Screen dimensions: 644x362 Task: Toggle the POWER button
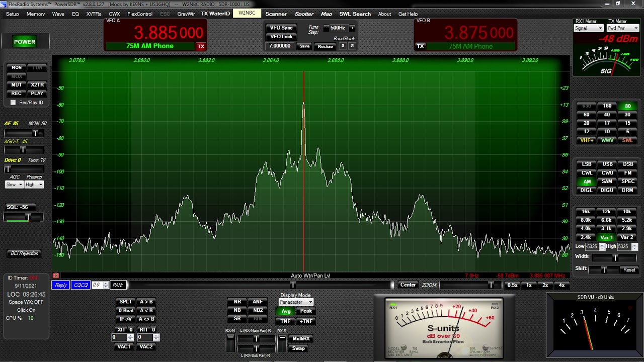(25, 42)
